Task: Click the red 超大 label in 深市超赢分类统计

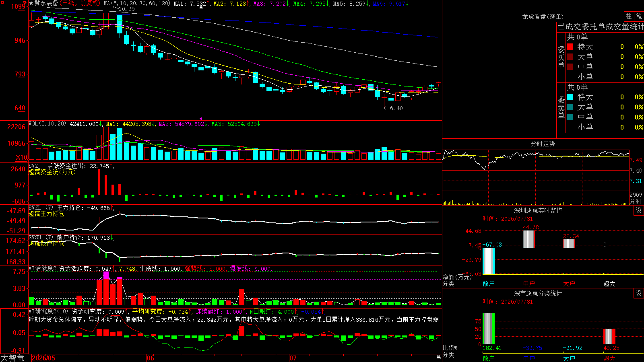Action: pos(609,358)
